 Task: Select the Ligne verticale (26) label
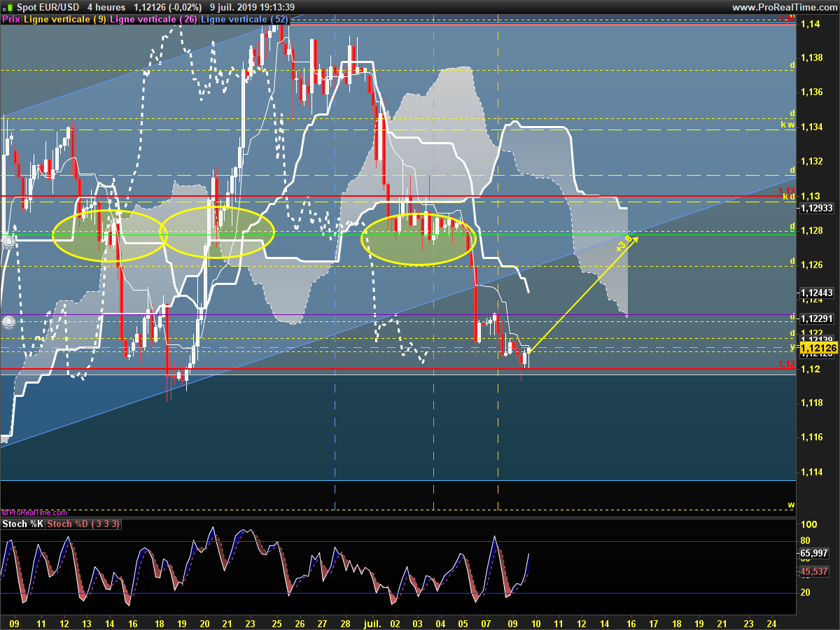[153, 20]
